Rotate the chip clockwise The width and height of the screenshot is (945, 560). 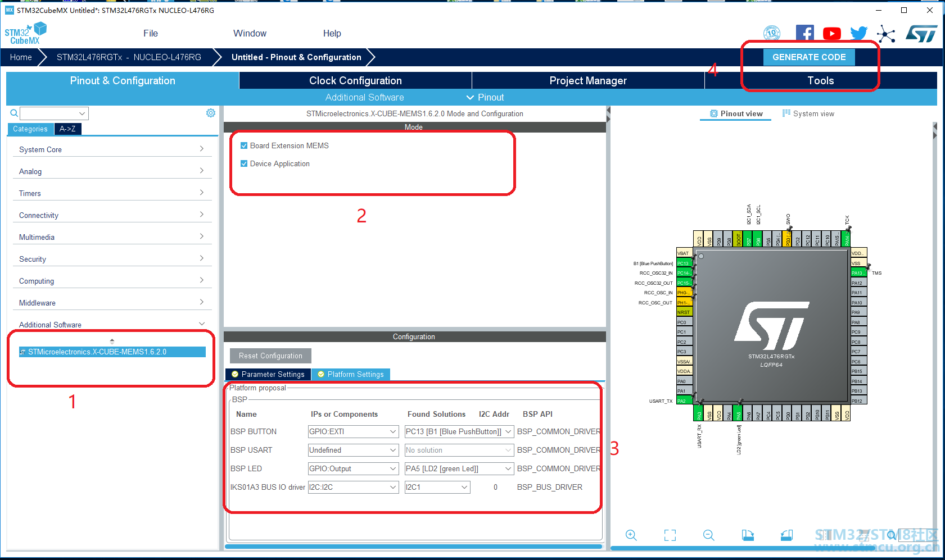click(x=748, y=535)
